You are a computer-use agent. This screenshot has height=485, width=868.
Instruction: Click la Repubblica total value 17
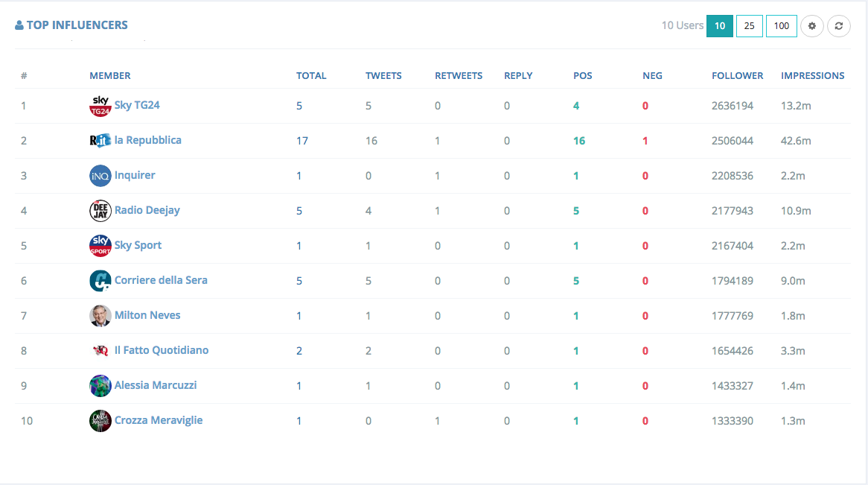pos(301,141)
